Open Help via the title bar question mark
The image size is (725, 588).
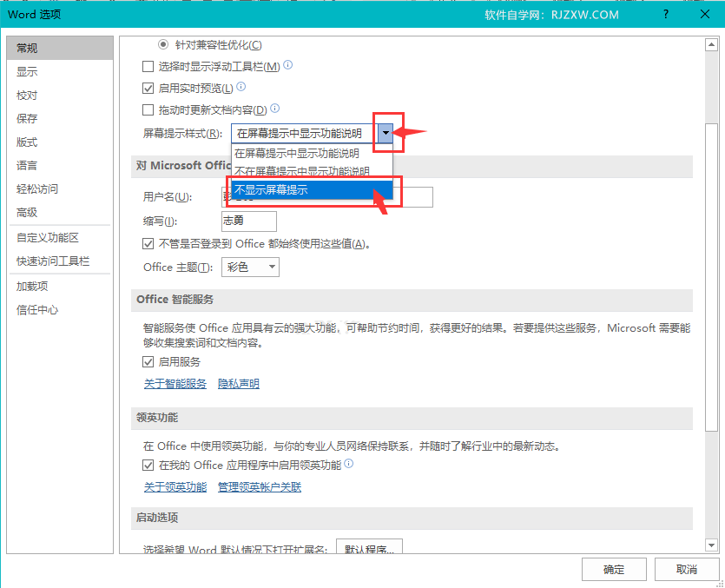point(665,14)
